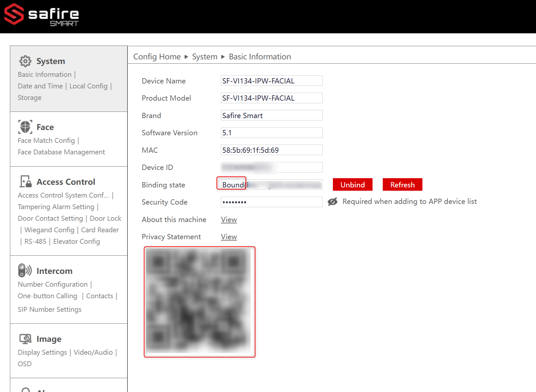The image size is (536, 392).
Task: Select Tampering Alarm Setting
Action: coord(56,207)
